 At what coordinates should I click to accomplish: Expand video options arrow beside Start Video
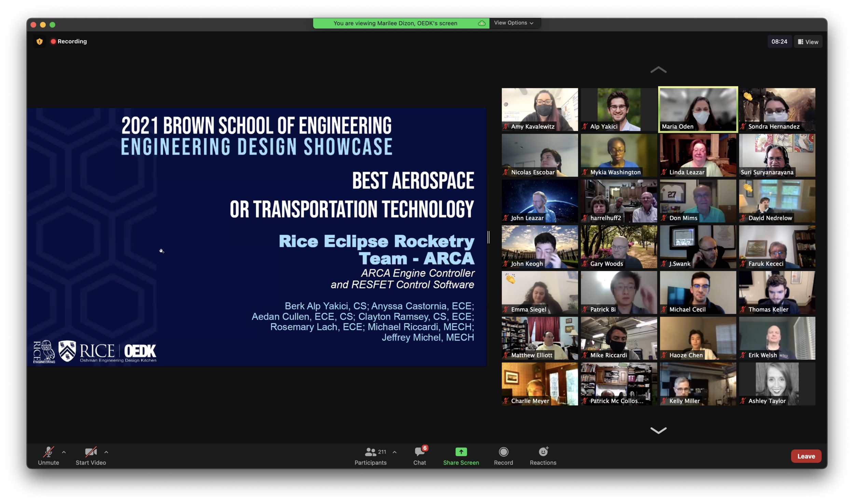(x=106, y=452)
